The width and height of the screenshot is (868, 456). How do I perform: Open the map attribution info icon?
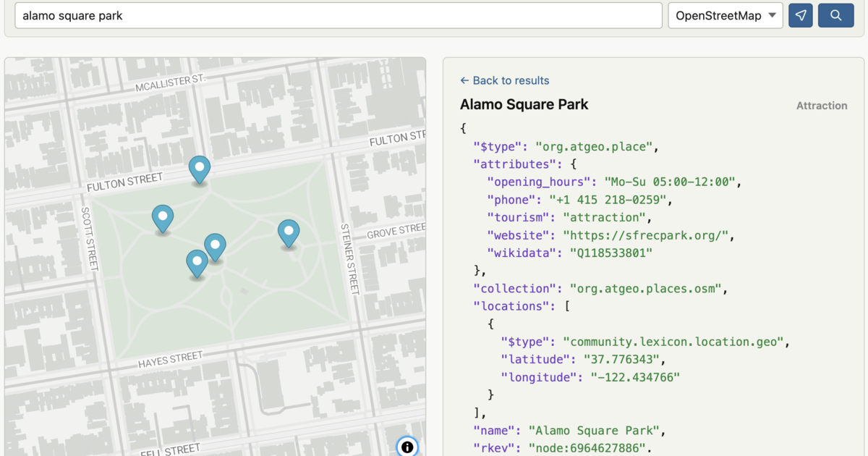[407, 447]
